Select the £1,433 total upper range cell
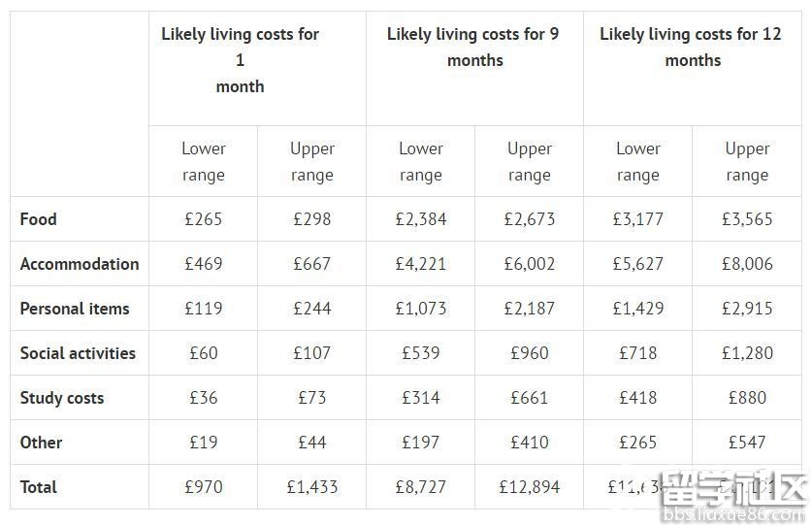This screenshot has width=812, height=526. 311,486
